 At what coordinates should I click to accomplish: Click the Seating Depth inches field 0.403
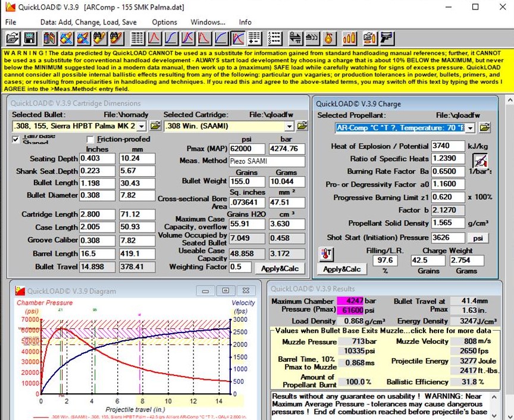(98, 158)
